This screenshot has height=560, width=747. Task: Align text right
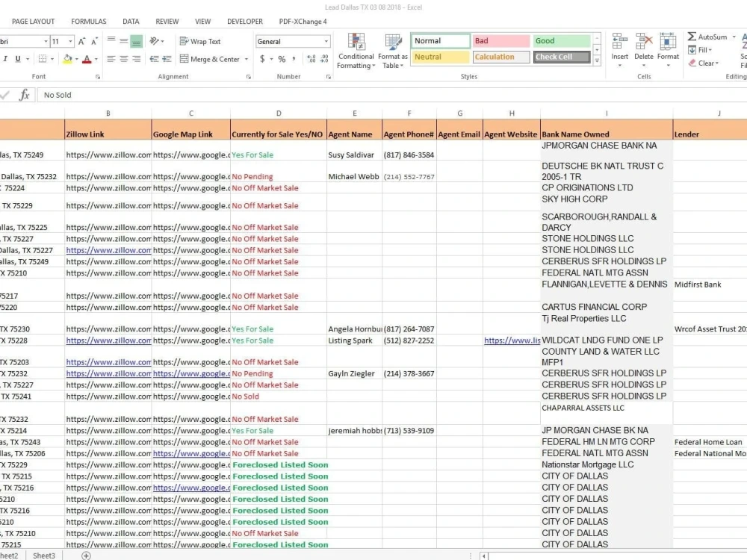point(136,59)
